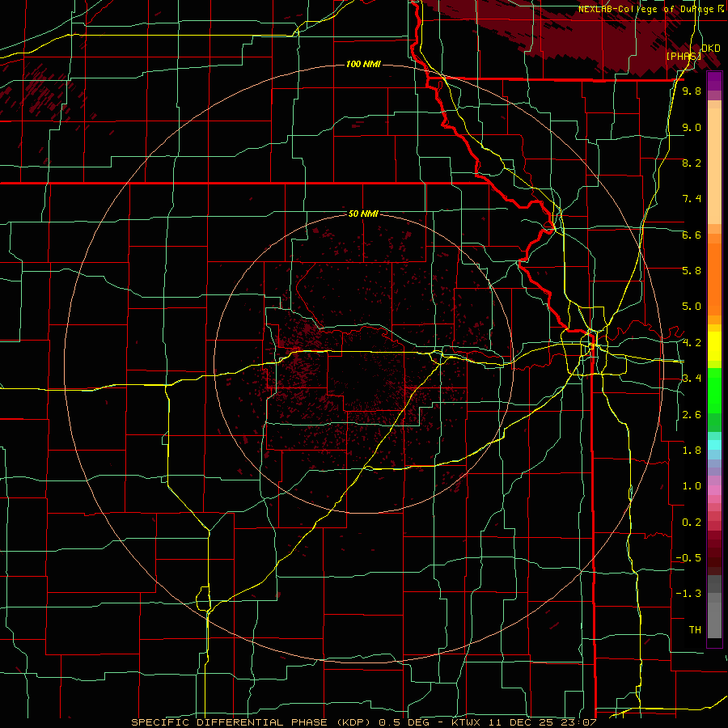Click the 7.4 value on color scale
Viewport: 728px width, 728px height.
coord(692,199)
